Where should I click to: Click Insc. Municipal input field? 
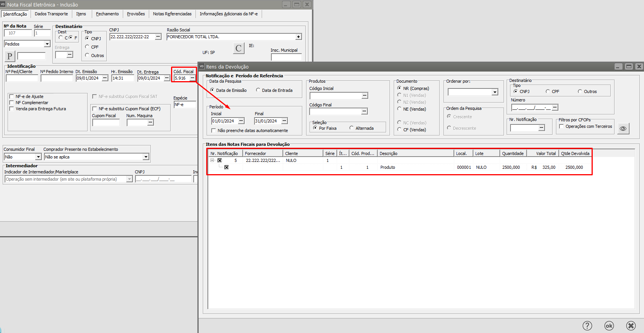click(286, 57)
